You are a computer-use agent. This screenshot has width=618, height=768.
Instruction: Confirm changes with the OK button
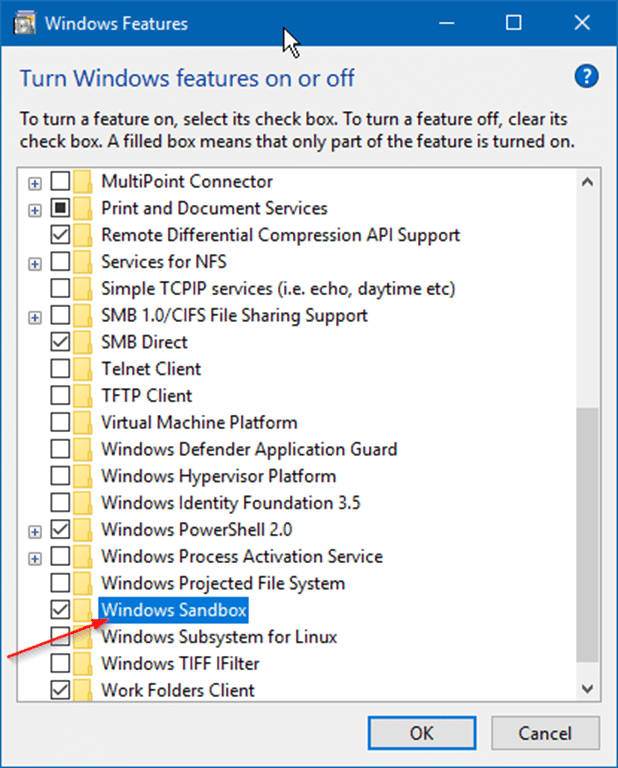422,733
